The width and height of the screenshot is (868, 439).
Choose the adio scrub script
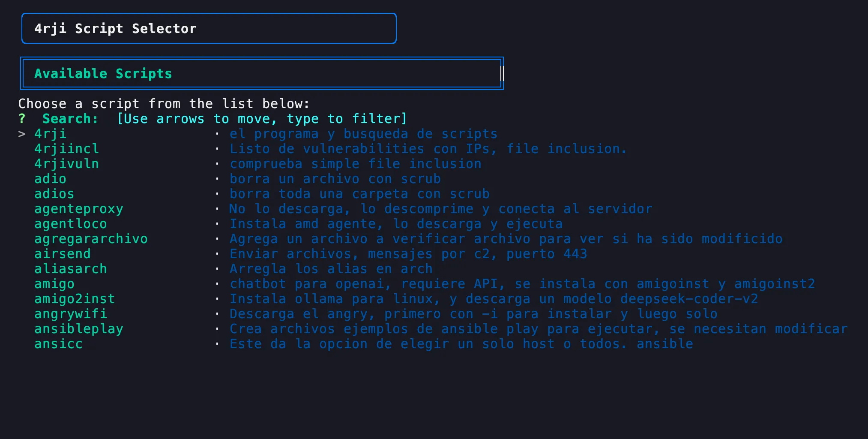tap(50, 178)
